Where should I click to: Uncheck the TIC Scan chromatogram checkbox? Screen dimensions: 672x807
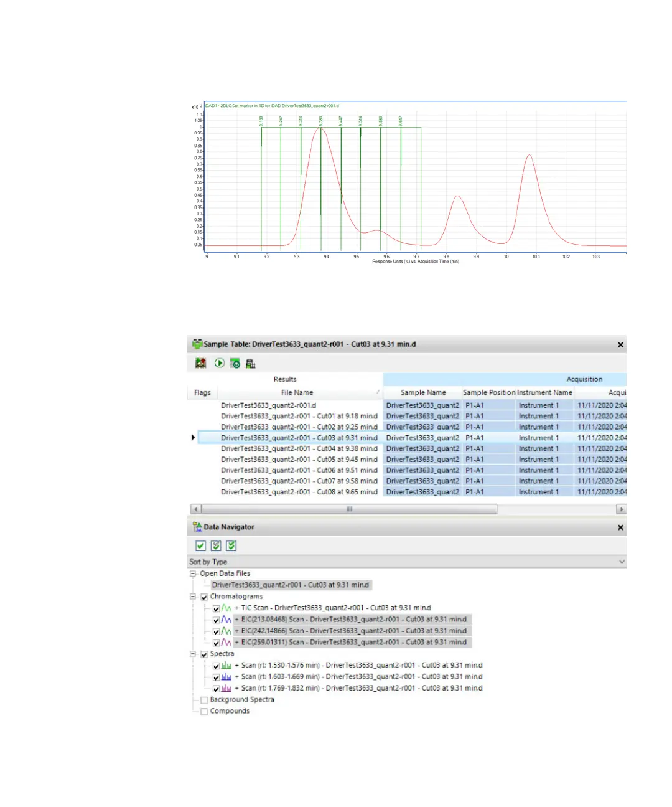point(216,608)
